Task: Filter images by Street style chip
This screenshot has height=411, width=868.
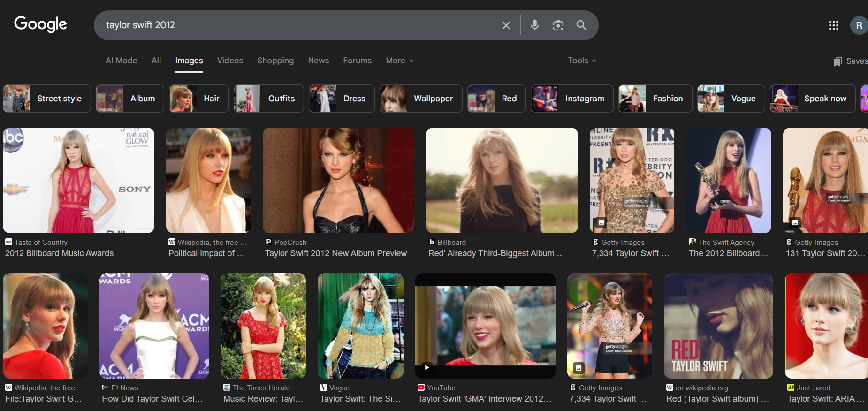Action: point(47,99)
